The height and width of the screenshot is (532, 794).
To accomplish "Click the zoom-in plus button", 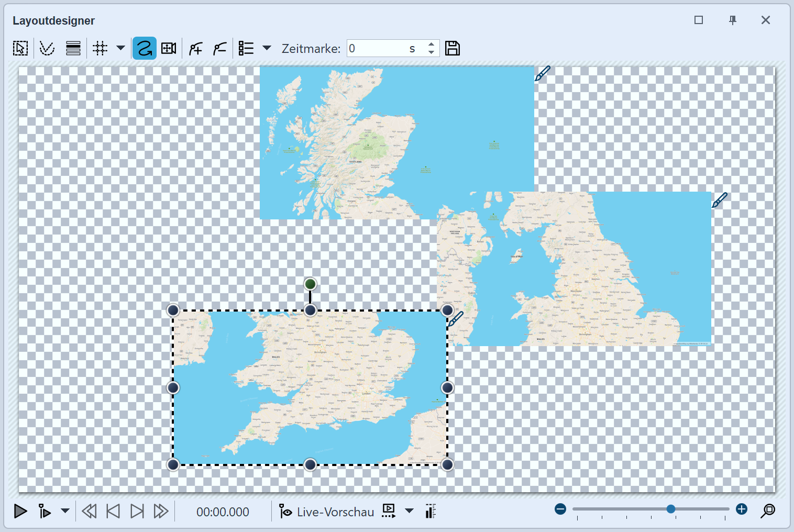I will point(741,509).
